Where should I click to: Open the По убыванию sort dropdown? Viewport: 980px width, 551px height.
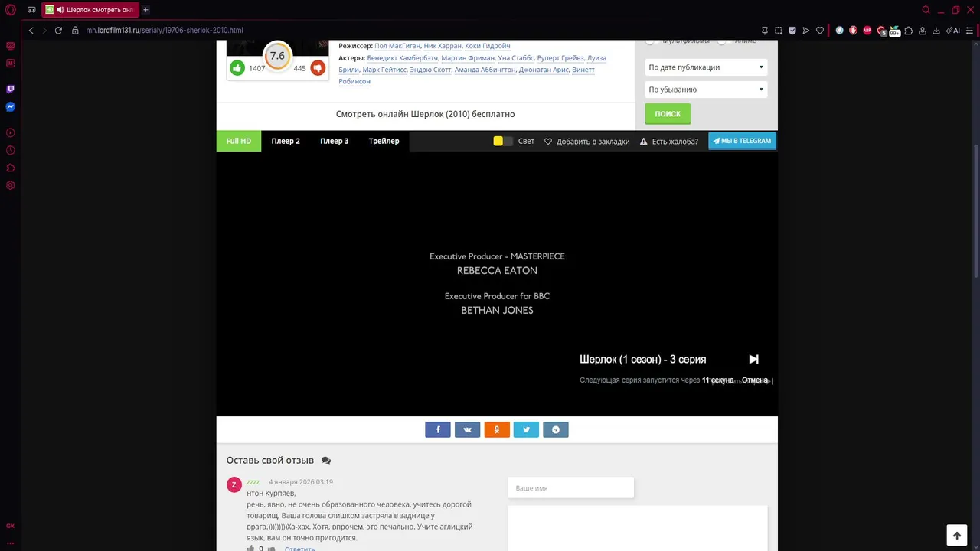tap(706, 90)
